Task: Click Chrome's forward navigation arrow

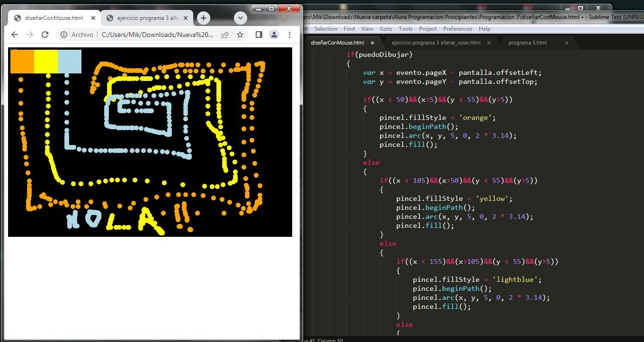Action: click(30, 35)
